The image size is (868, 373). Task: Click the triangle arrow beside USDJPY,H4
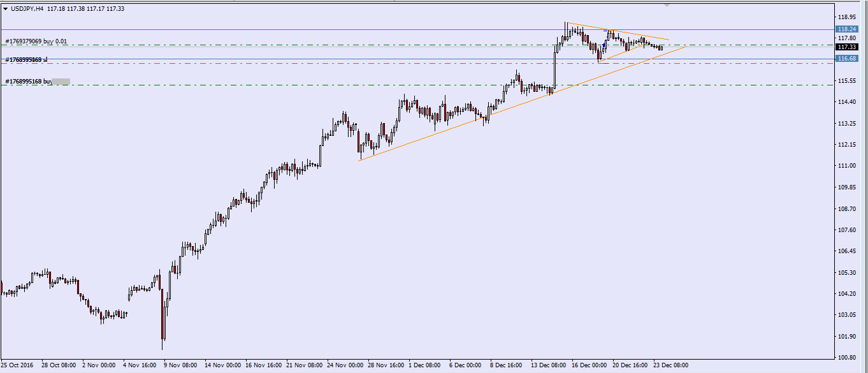6,8
